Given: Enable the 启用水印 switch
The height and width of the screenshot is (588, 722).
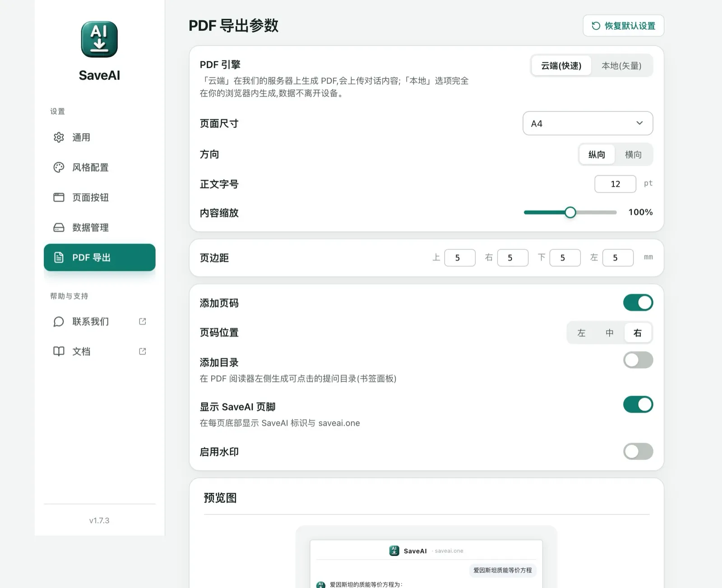Looking at the screenshot, I should [638, 451].
